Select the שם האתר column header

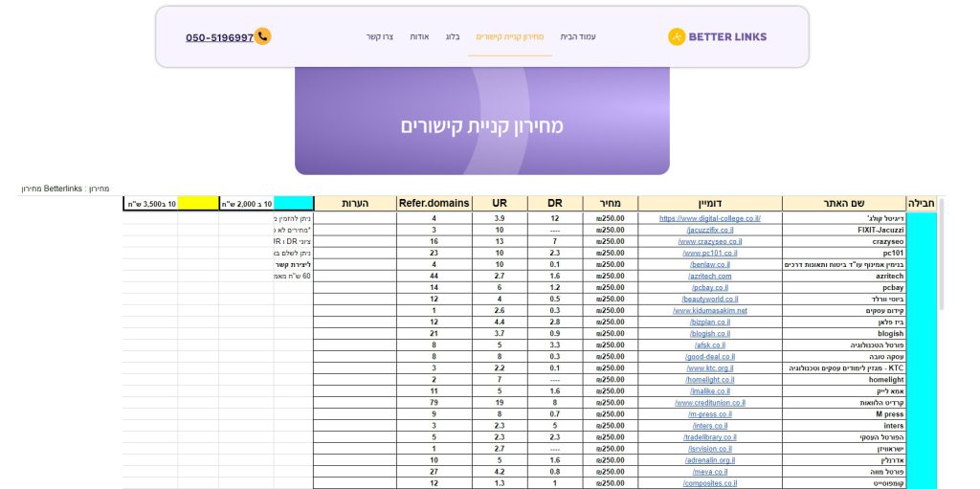coord(844,204)
